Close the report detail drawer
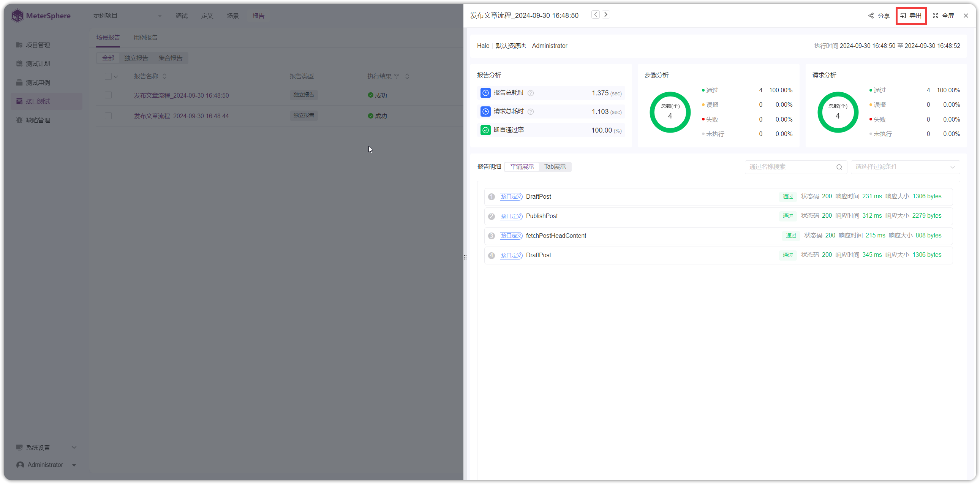Viewport: 980px width, 484px height. pos(966,16)
